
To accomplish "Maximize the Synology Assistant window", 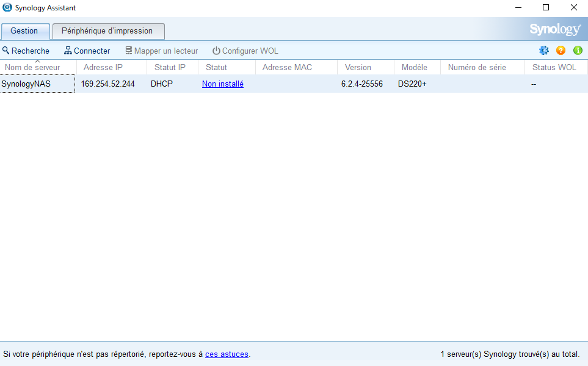I will (x=546, y=7).
